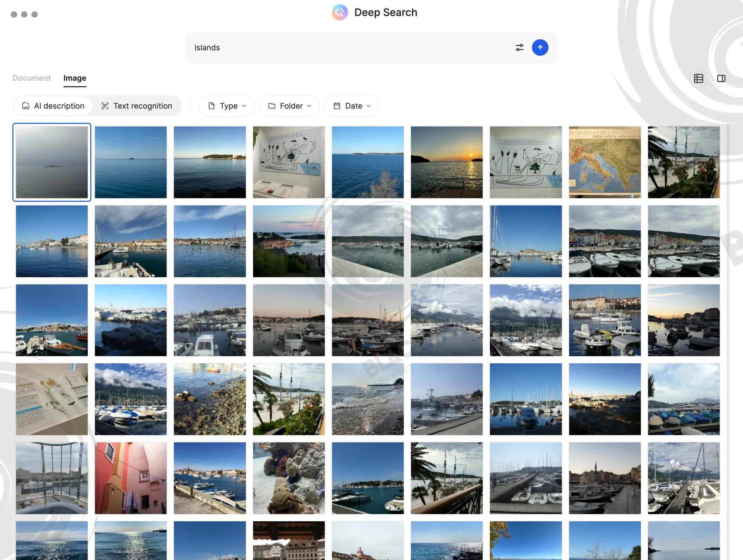Open the Italy map thumbnail
Viewport: 743px width, 560px height.
tap(605, 162)
